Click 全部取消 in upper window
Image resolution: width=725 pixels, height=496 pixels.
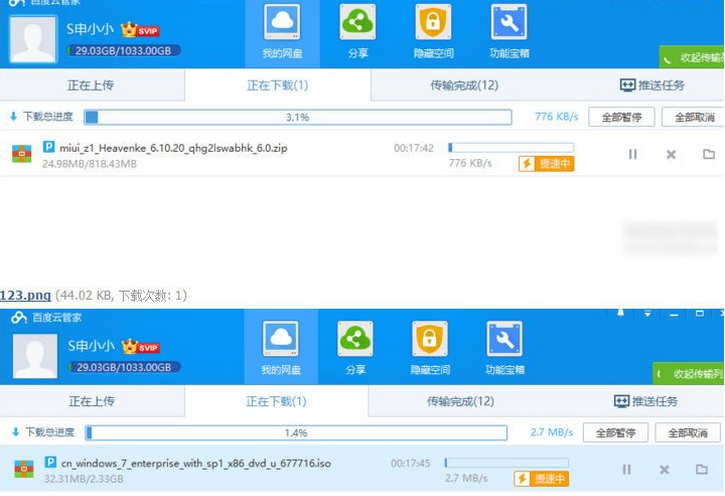[x=694, y=117]
